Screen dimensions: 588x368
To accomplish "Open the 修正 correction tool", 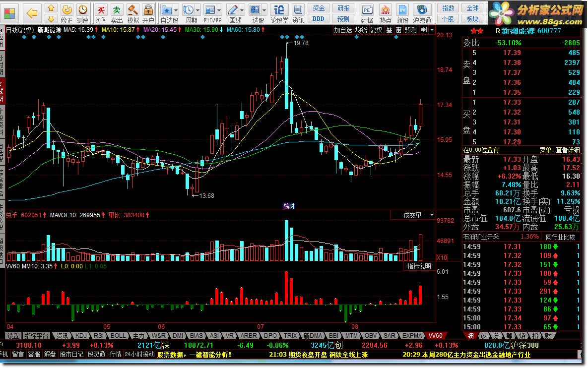I will 67,13.
